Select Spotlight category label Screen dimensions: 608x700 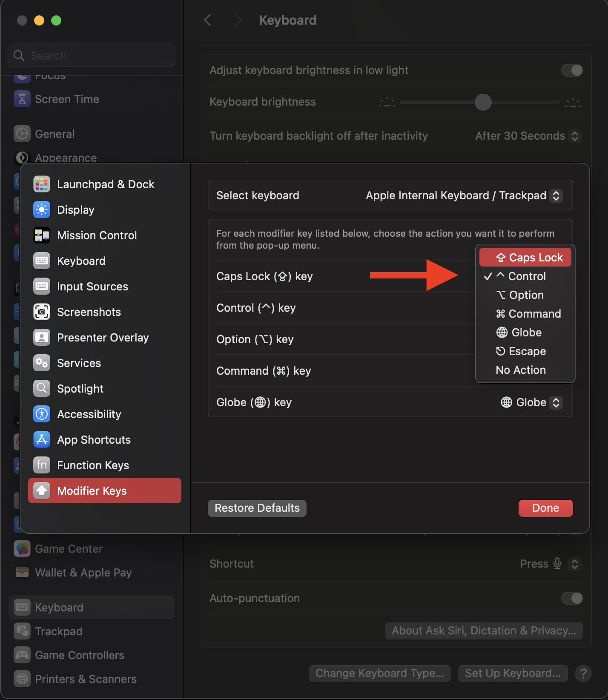[x=80, y=389]
